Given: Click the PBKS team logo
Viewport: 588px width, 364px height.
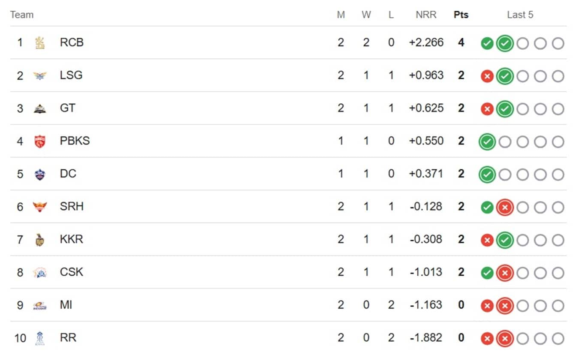Looking at the screenshot, I should coord(40,141).
